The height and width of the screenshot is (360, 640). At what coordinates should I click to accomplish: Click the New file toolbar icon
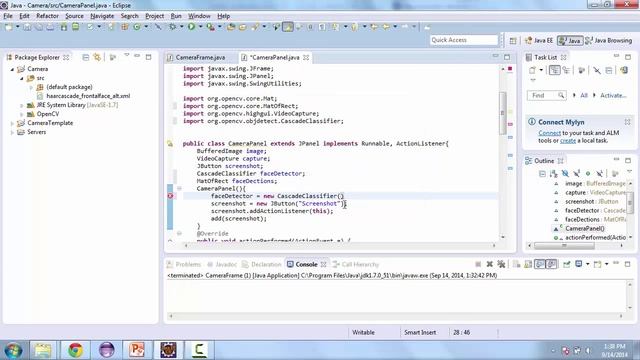tap(8, 27)
